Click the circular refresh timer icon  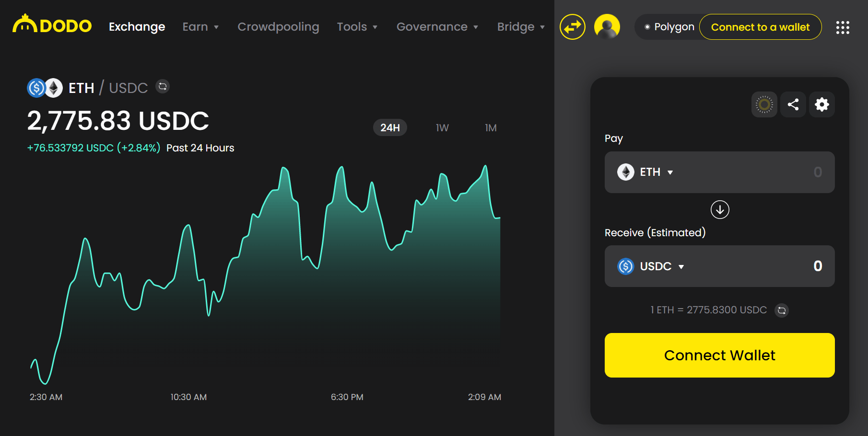click(x=764, y=104)
